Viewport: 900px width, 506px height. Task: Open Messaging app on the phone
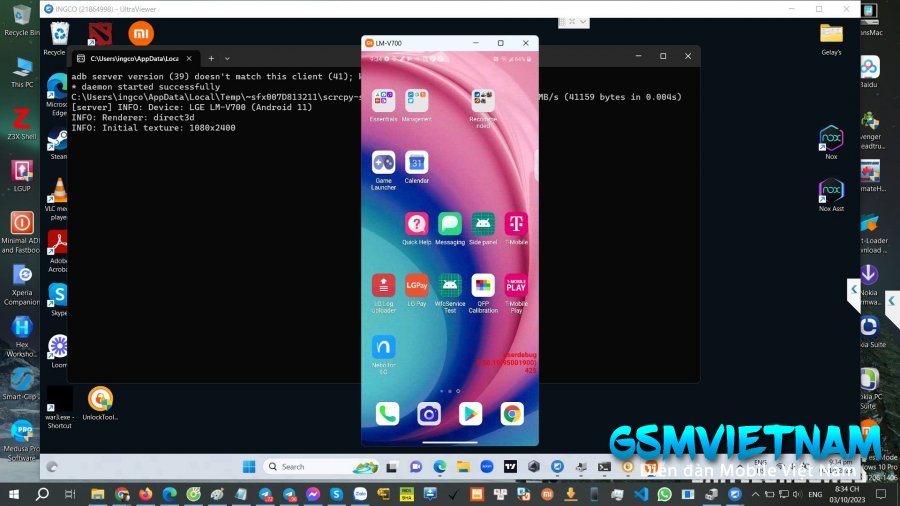point(450,224)
